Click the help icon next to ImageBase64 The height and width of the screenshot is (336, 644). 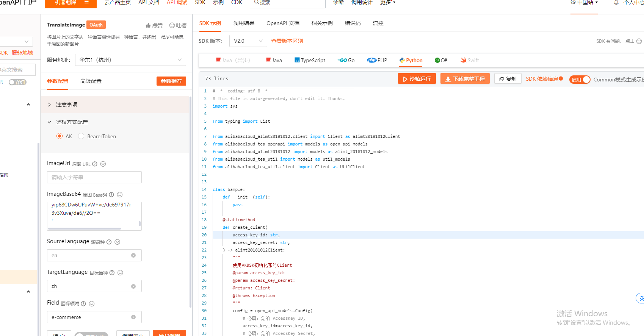pyautogui.click(x=111, y=195)
